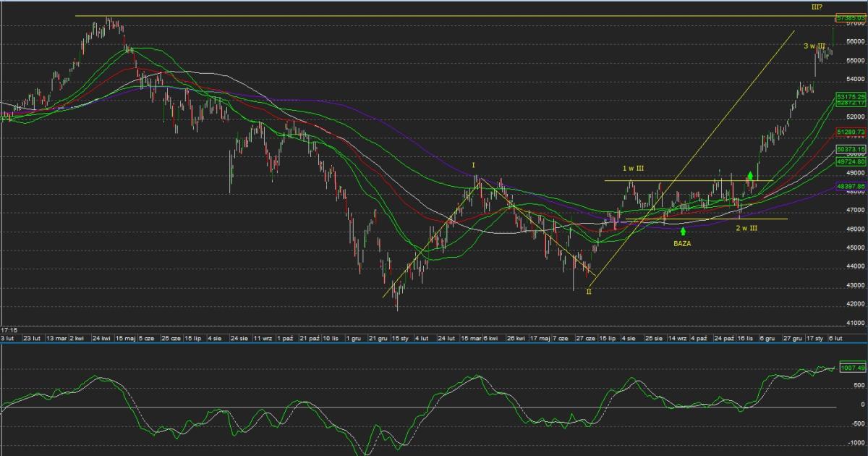This screenshot has height=456, width=868.
Task: Click the '2 w III' annotation text
Action: [x=746, y=229]
